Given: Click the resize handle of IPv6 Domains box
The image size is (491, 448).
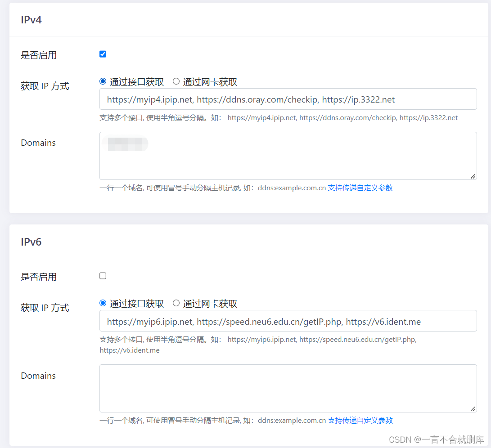Looking at the screenshot, I should coord(474,408).
